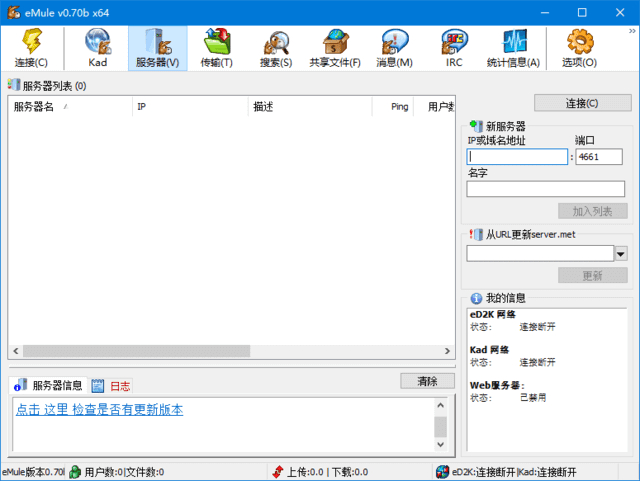The width and height of the screenshot is (640, 481).
Task: Click the eD2K 网络 heading in My Info
Action: (493, 314)
